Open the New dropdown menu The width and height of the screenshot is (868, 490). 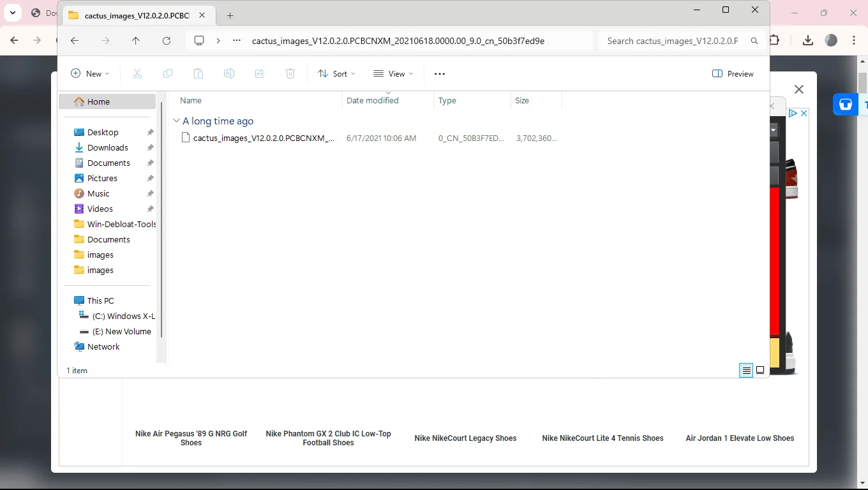90,74
